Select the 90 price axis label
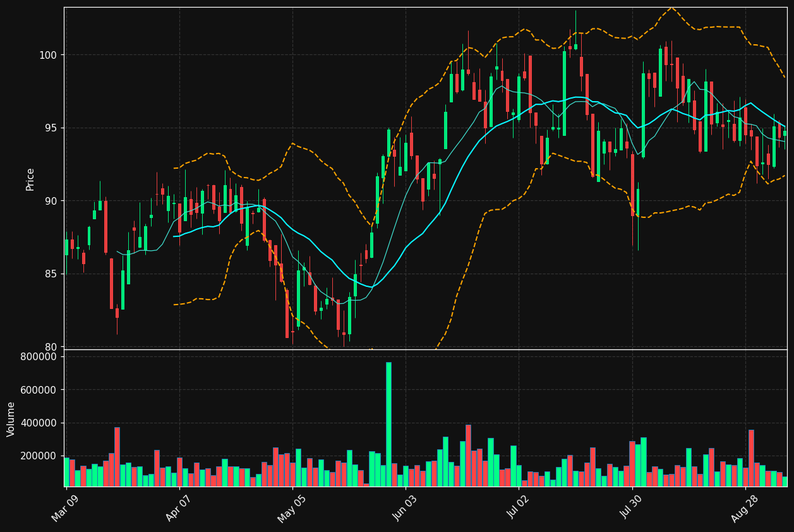This screenshot has width=794, height=532. click(x=51, y=201)
